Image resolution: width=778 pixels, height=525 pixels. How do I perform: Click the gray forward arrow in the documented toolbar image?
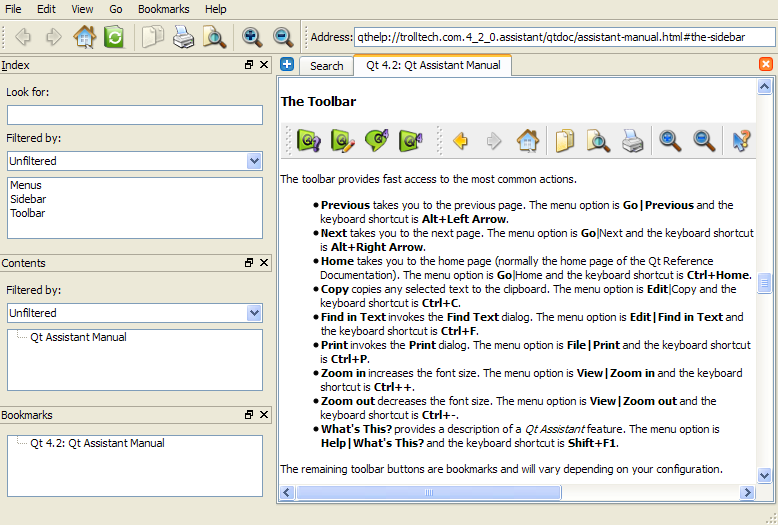click(x=494, y=141)
